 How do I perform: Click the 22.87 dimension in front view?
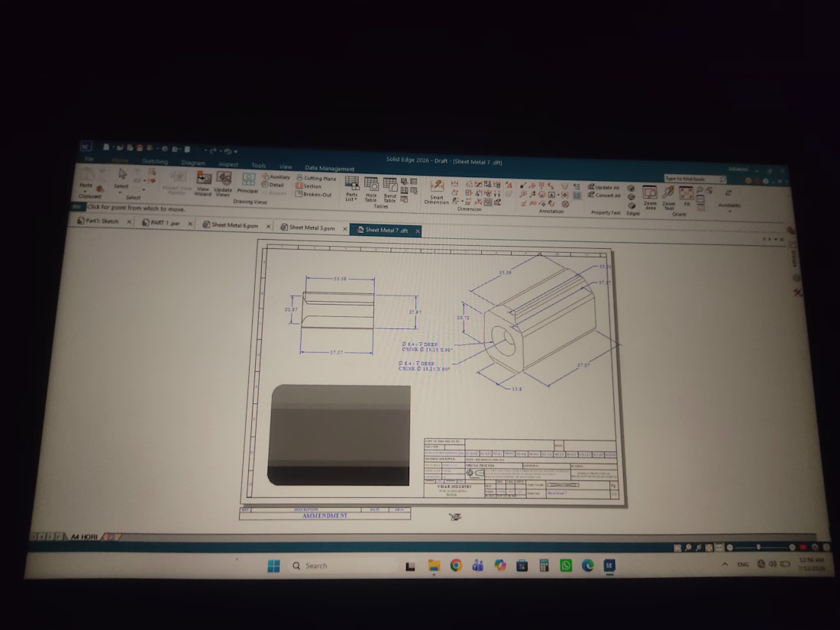pos(290,309)
